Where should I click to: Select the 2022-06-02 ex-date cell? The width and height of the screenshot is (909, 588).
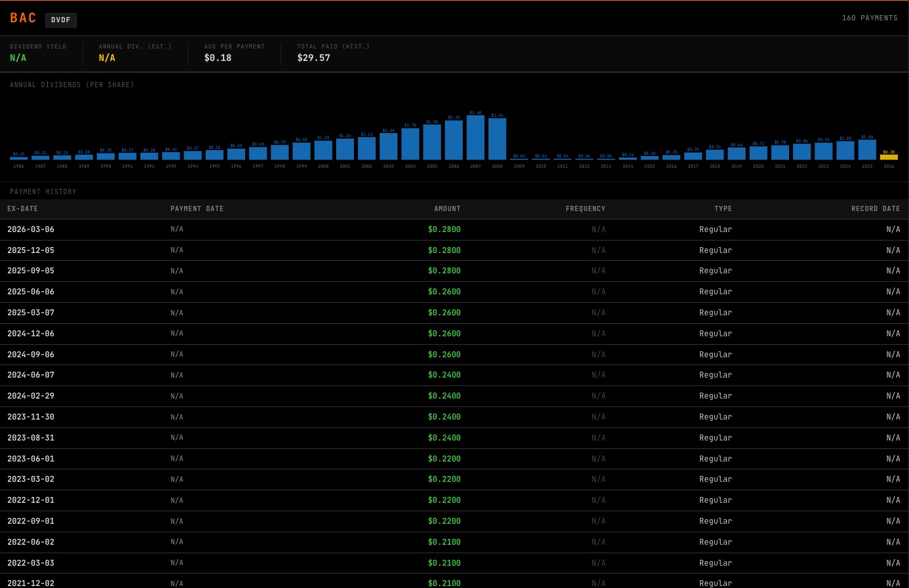pos(31,542)
